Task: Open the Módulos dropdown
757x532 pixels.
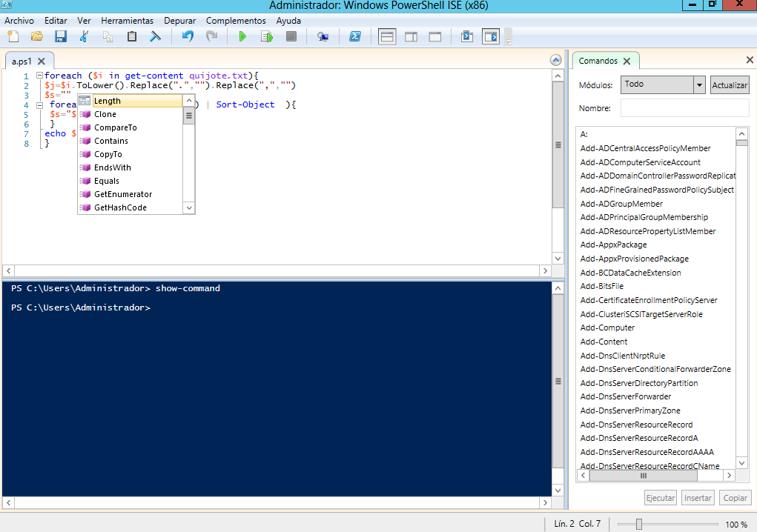Action: pos(699,85)
